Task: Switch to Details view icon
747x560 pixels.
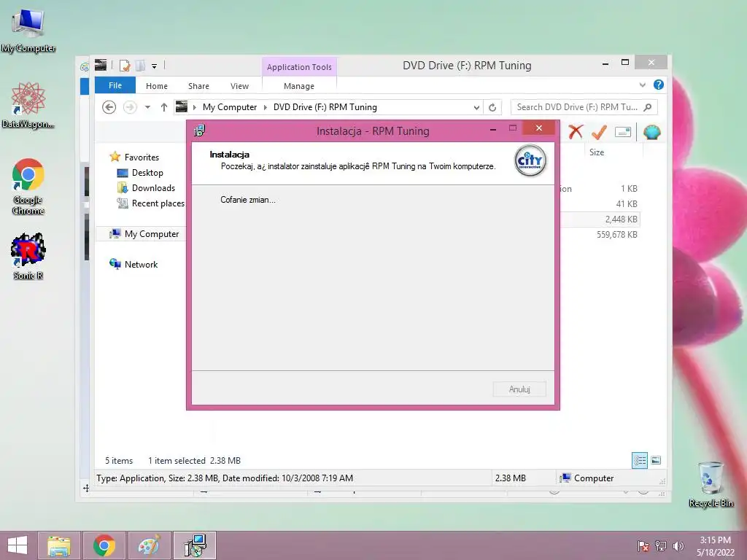Action: pos(640,460)
